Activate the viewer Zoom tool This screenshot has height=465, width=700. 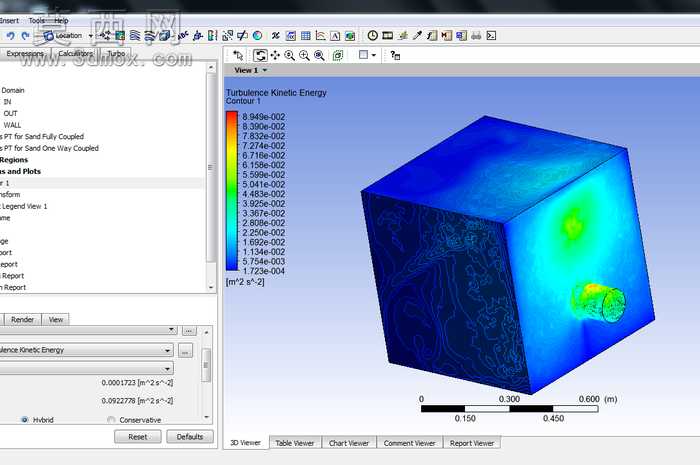290,55
